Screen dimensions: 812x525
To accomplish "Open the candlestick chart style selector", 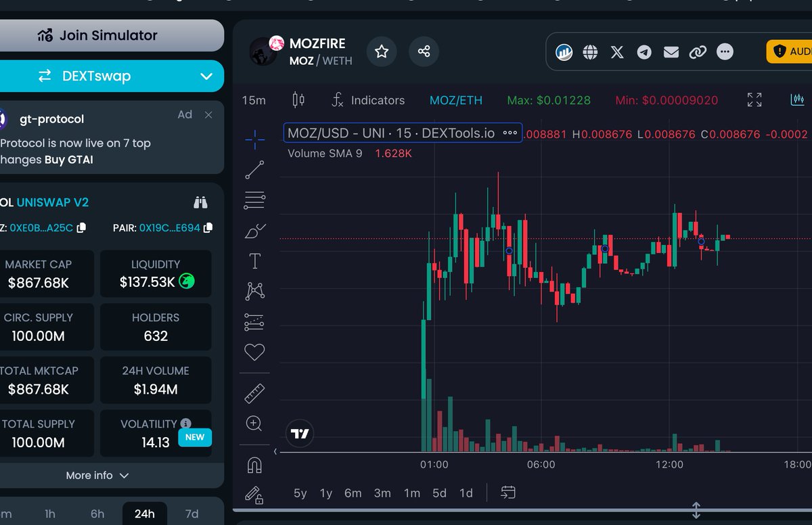I will [x=298, y=100].
